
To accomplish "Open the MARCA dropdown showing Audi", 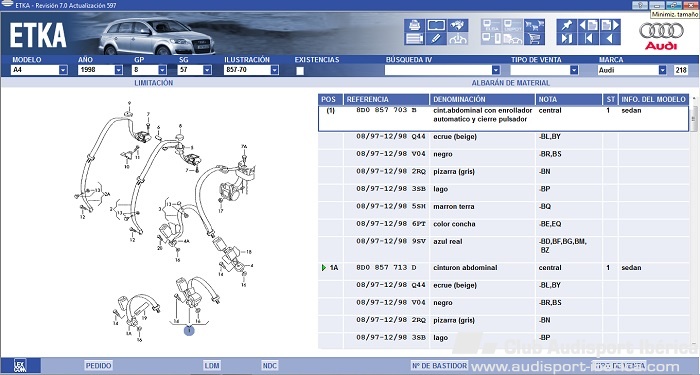I will [x=632, y=70].
